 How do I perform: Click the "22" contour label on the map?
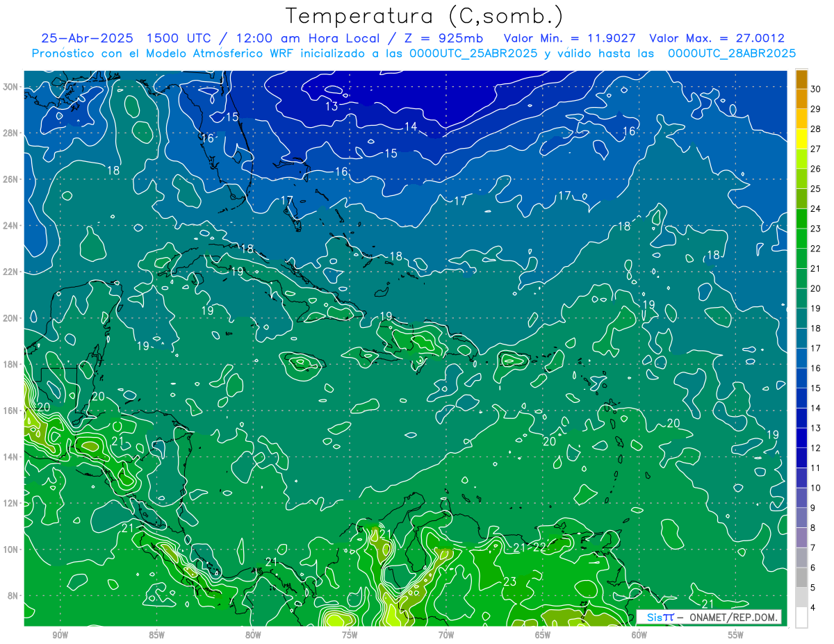point(539,547)
